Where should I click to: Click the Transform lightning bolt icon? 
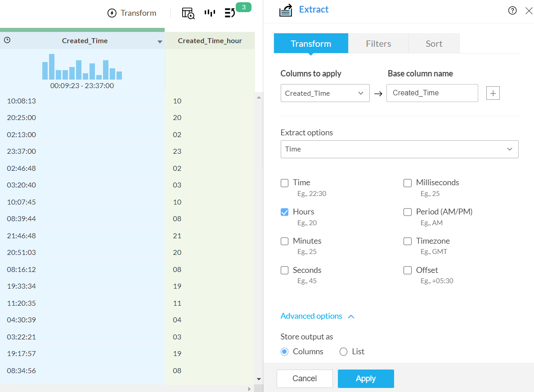click(x=112, y=13)
